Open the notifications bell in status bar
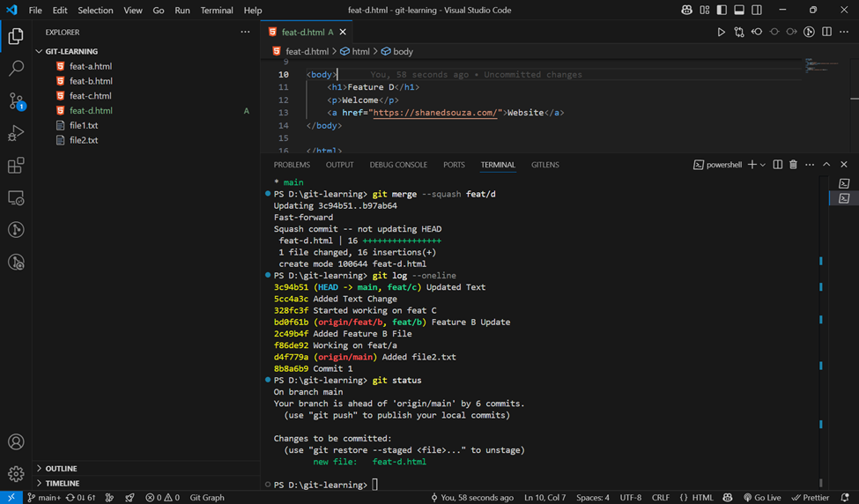859x504 pixels. coord(845,498)
